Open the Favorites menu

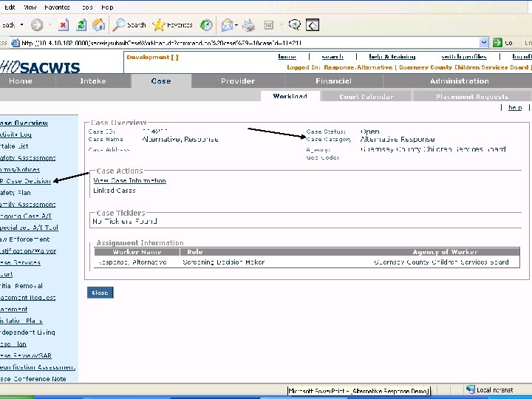tap(57, 7)
